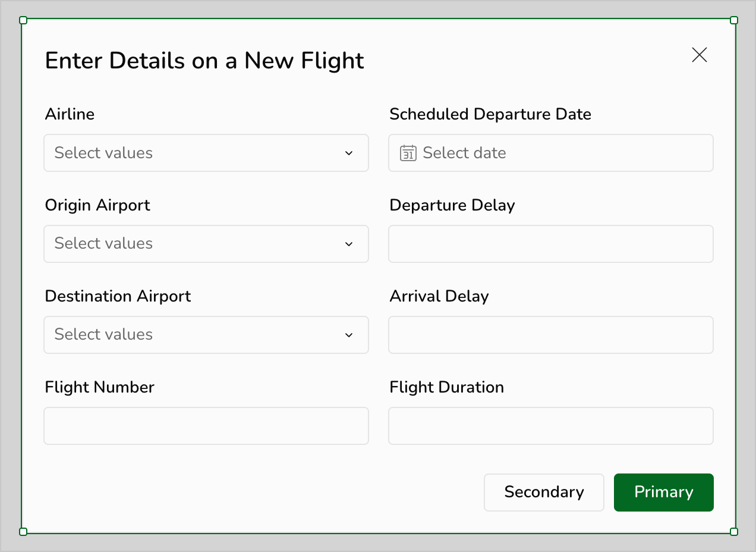The width and height of the screenshot is (756, 552).
Task: Click the calendar icon in date field
Action: (408, 153)
